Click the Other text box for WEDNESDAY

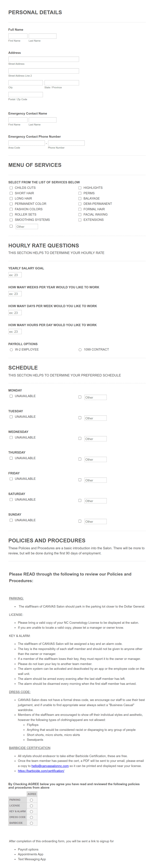click(95, 439)
